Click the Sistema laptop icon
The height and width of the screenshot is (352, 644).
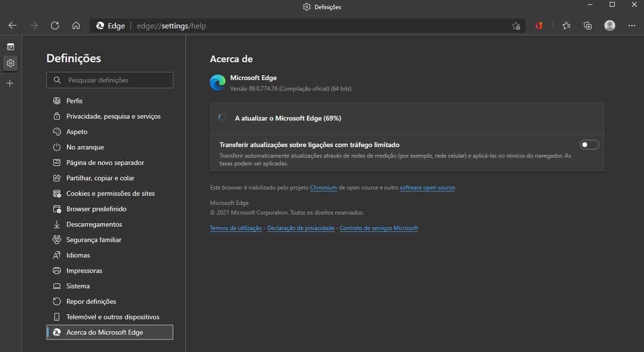click(57, 286)
